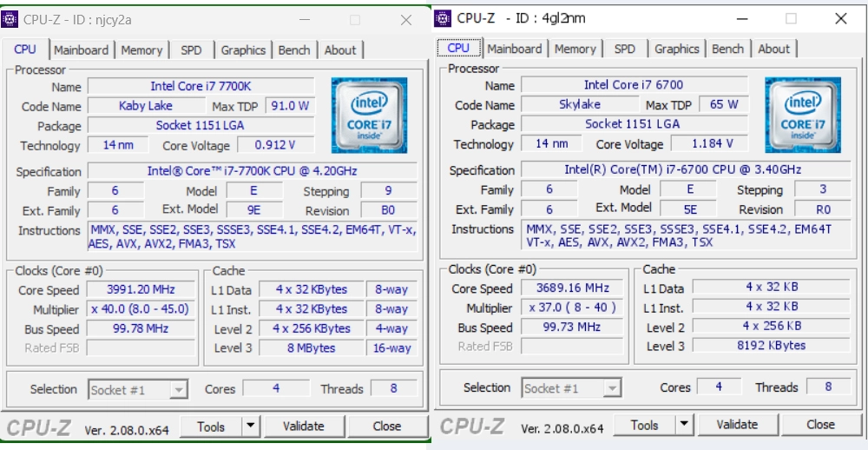Image resolution: width=868 pixels, height=450 pixels.
Task: Click Validate button in the 6700 window
Action: coord(737,425)
